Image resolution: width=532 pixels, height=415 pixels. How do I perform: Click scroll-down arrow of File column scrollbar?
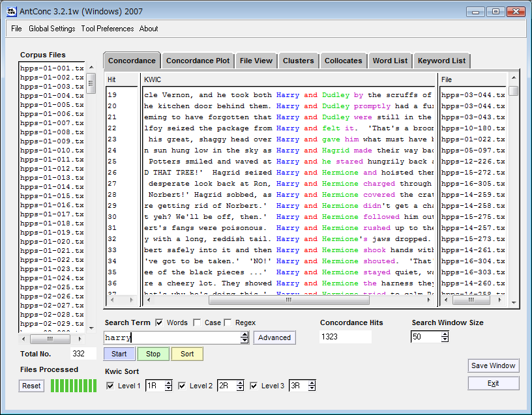pyautogui.click(x=514, y=303)
